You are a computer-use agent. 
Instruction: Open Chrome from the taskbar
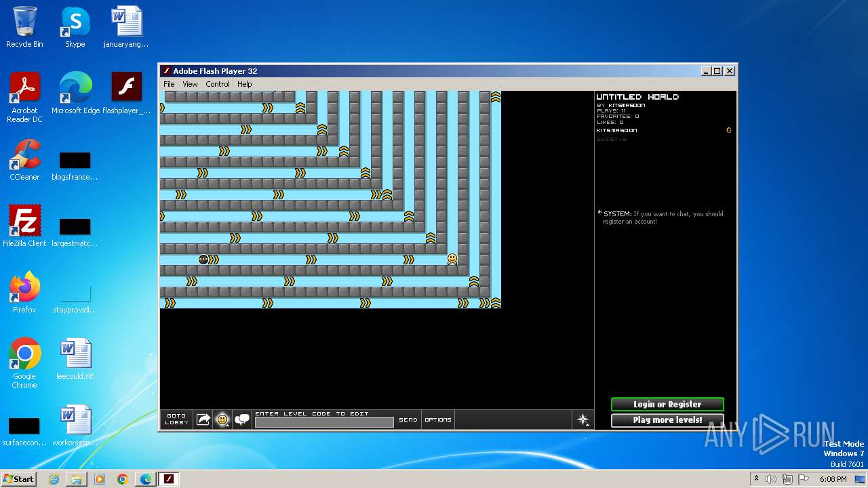coord(123,479)
